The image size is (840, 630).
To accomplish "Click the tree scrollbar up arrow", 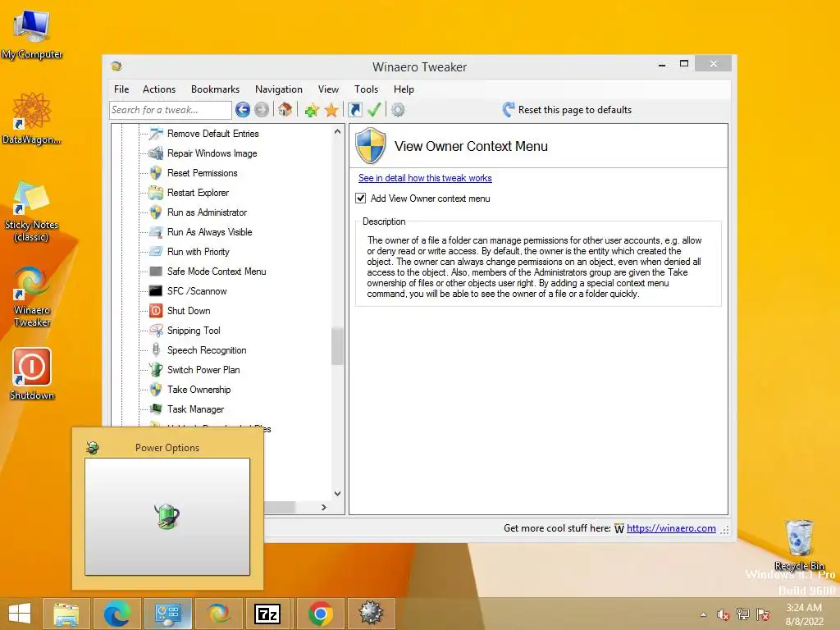I will click(337, 131).
